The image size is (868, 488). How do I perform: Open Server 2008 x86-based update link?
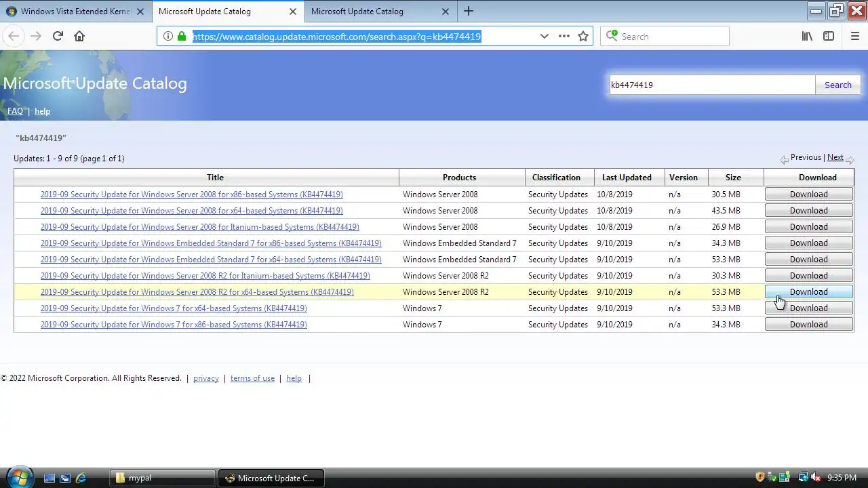pyautogui.click(x=191, y=195)
